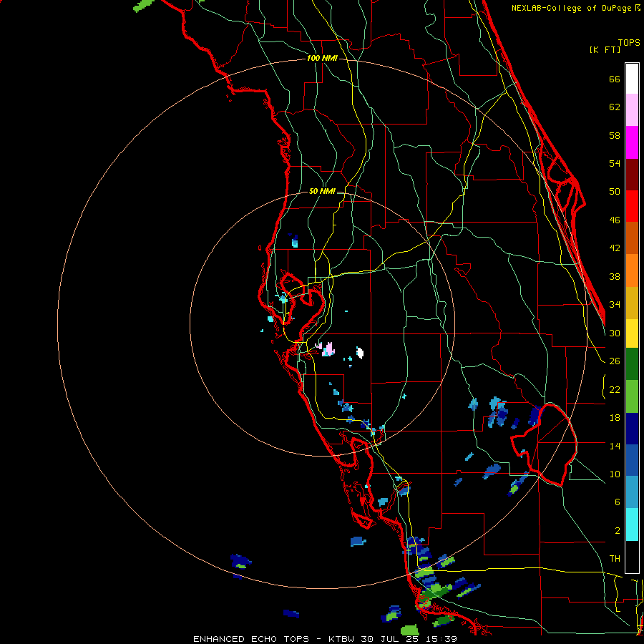
Task: Click the 62 scale label
Action: coord(615,107)
